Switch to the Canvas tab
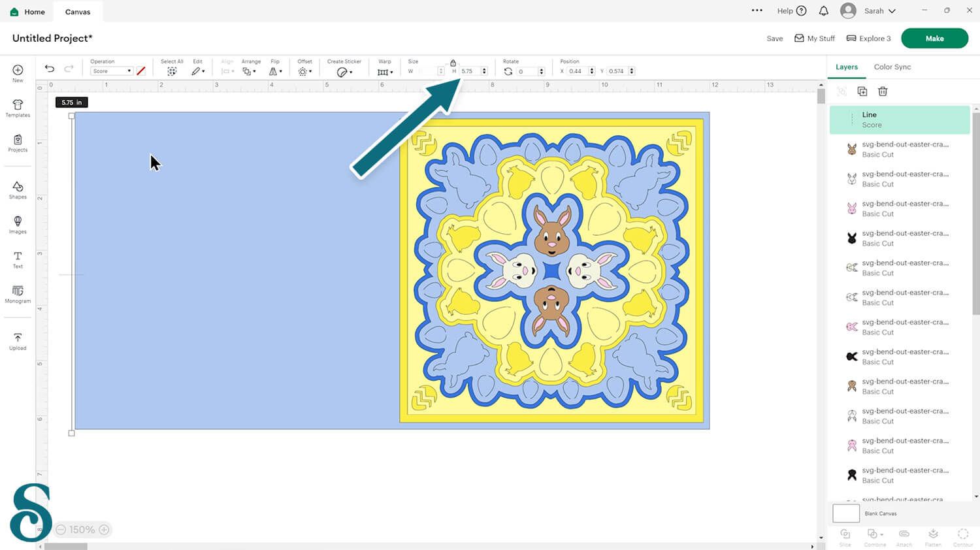 [x=78, y=12]
